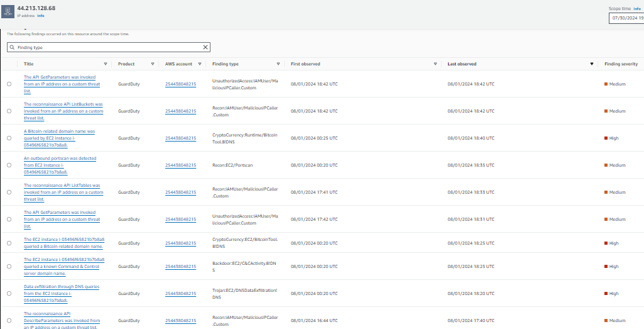This screenshot has width=644, height=329.
Task: Select the Command & Control server finding radio
Action: (9, 267)
